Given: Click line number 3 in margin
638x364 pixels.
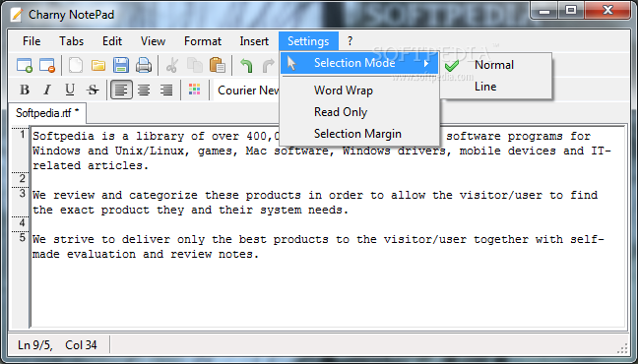Looking at the screenshot, I should pos(23,194).
